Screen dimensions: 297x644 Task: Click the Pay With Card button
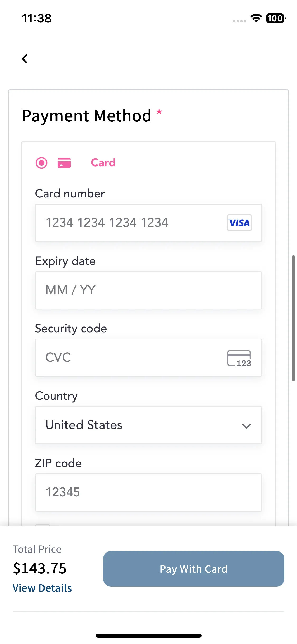point(194,569)
